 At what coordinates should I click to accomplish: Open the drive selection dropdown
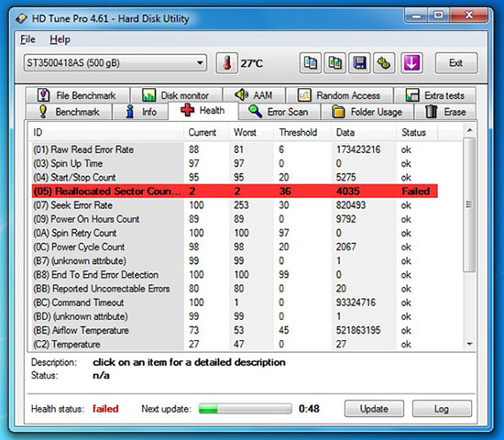(115, 62)
